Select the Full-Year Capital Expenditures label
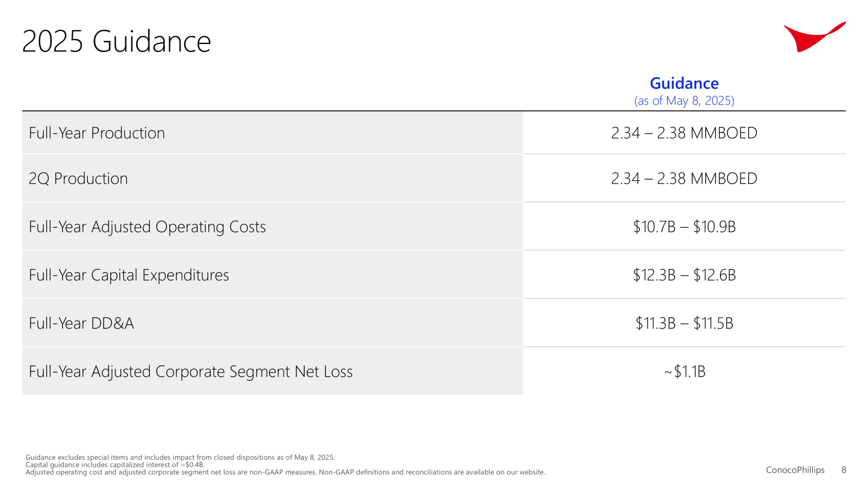The image size is (868, 488). click(129, 275)
